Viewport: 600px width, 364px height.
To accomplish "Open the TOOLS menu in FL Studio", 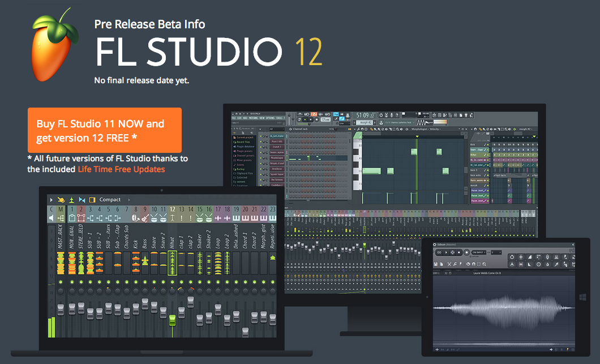I will (279, 118).
